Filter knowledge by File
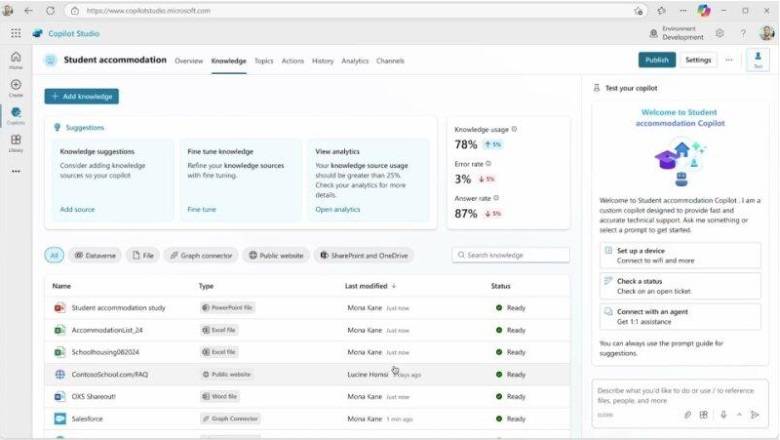 (143, 255)
